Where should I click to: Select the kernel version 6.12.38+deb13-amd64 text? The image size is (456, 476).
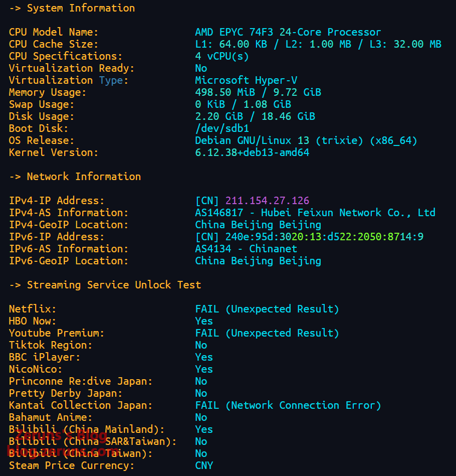pyautogui.click(x=252, y=152)
